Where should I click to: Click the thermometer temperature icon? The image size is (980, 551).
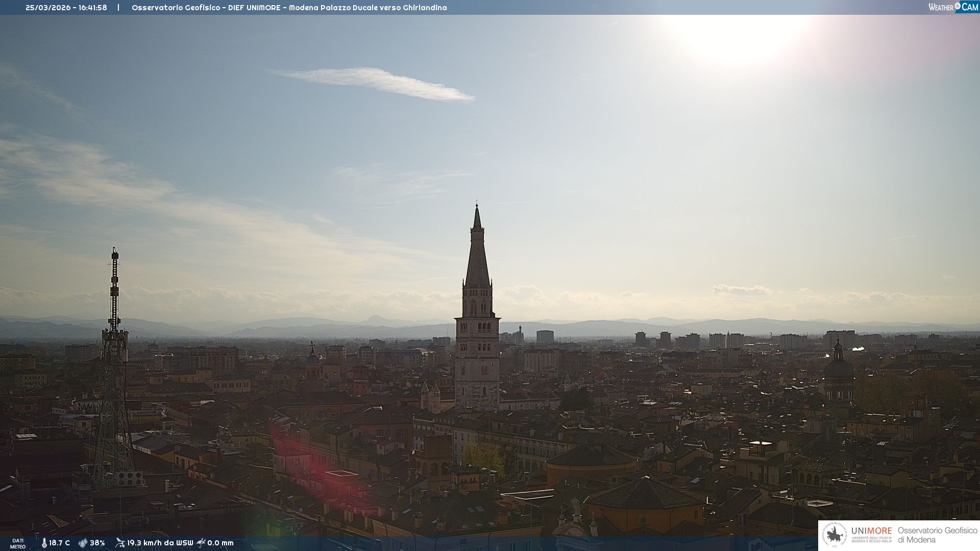click(x=44, y=543)
